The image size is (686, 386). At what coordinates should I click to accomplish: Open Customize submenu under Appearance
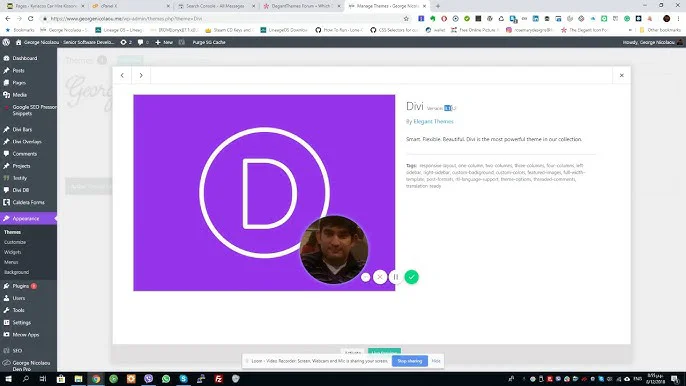pyautogui.click(x=15, y=242)
